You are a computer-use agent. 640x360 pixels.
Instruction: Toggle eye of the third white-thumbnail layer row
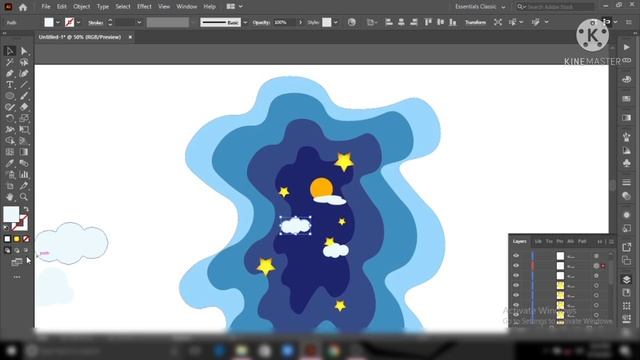[x=516, y=276]
